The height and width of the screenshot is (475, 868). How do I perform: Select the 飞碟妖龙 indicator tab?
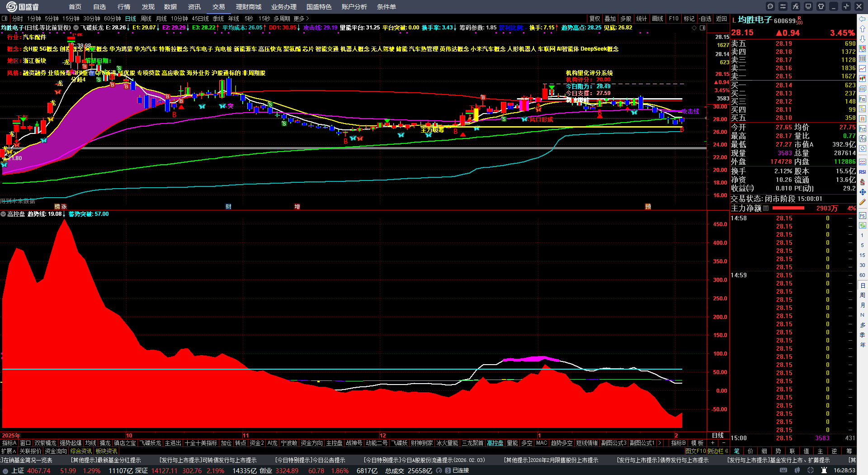[x=150, y=443]
